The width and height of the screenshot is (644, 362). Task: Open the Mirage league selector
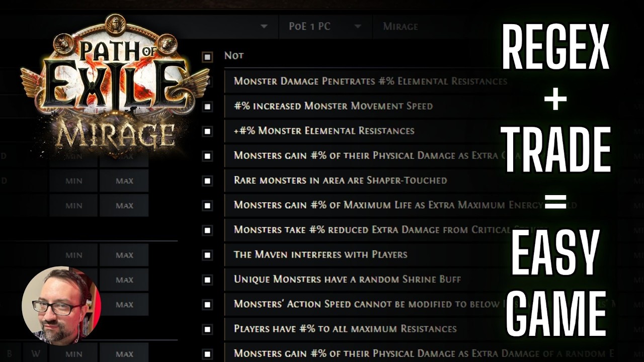(x=400, y=26)
